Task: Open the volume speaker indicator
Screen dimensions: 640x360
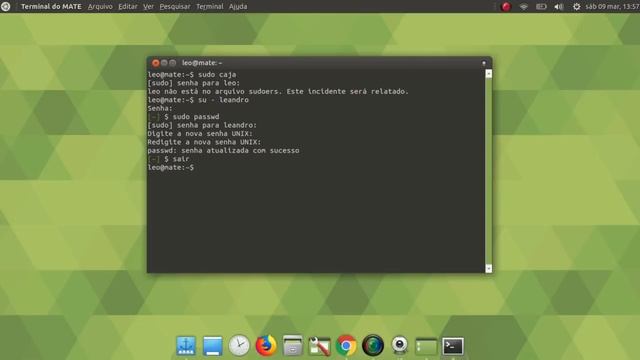Action: coord(559,7)
